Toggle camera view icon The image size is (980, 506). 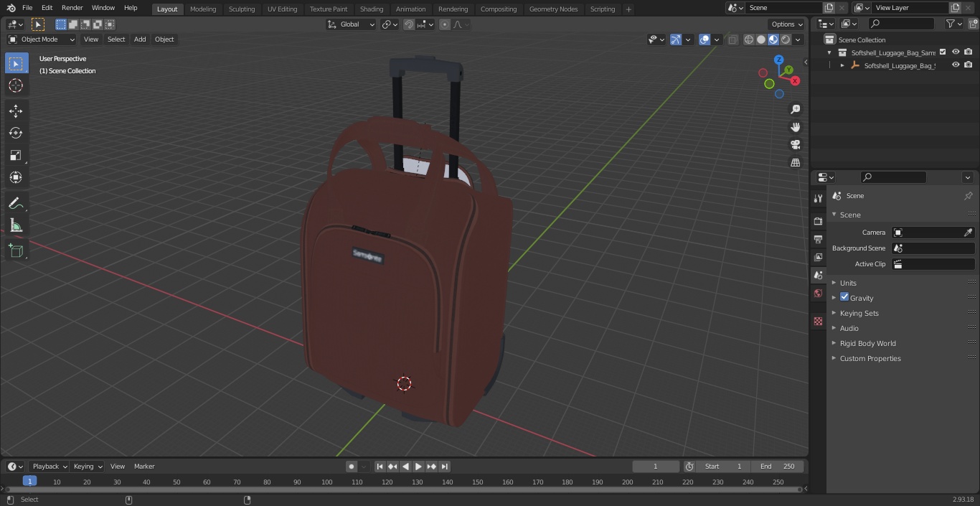(795, 145)
